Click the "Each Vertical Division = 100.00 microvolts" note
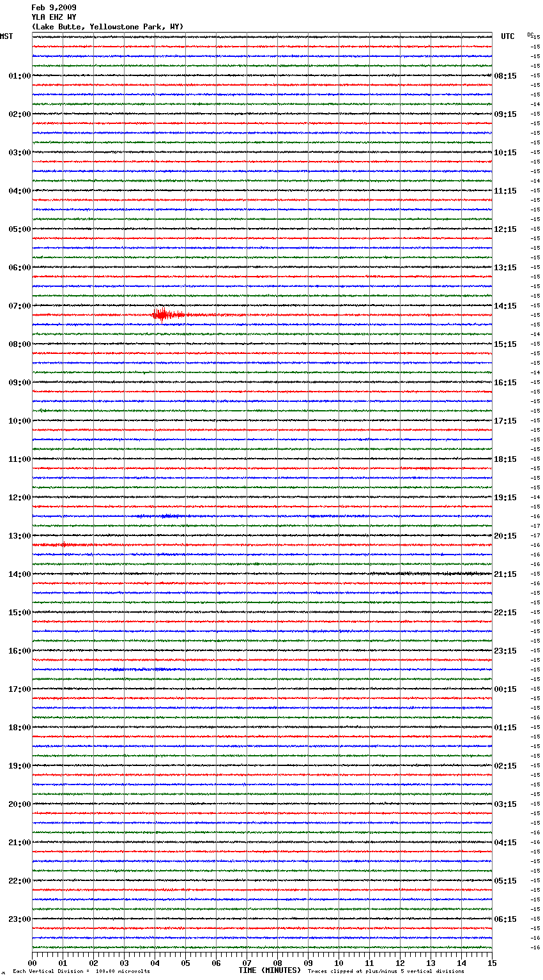 point(81,972)
